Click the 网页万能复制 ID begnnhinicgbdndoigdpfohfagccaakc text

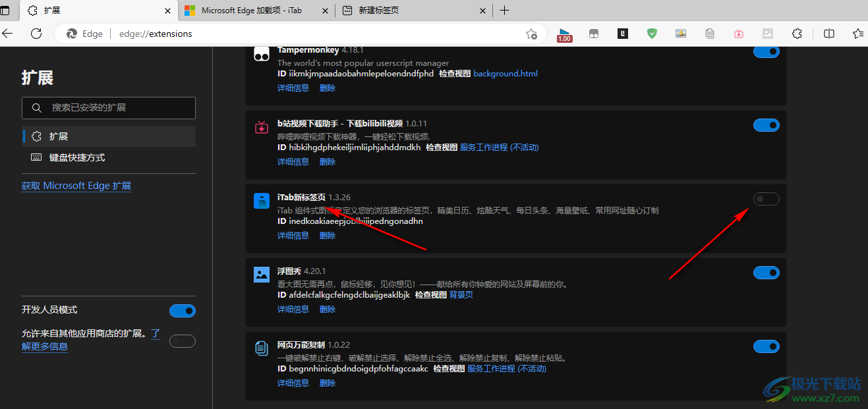pyautogui.click(x=353, y=369)
